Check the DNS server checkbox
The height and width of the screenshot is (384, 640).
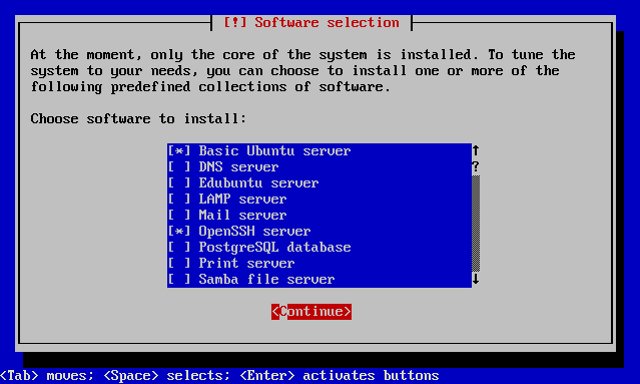coord(179,167)
